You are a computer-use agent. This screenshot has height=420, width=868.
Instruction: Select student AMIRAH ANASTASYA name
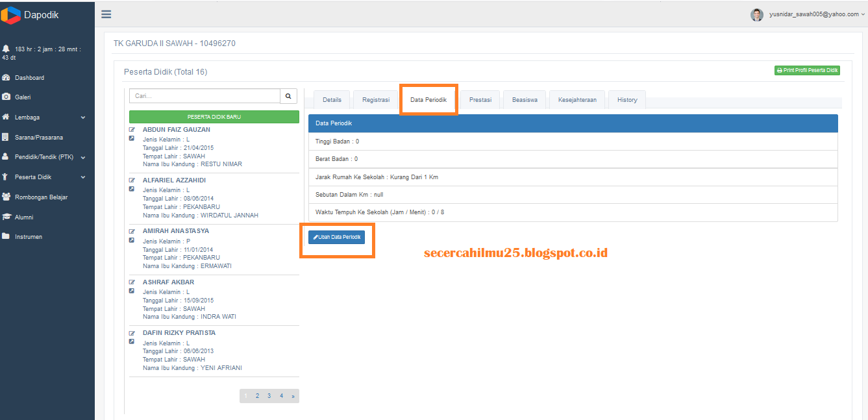pyautogui.click(x=175, y=230)
